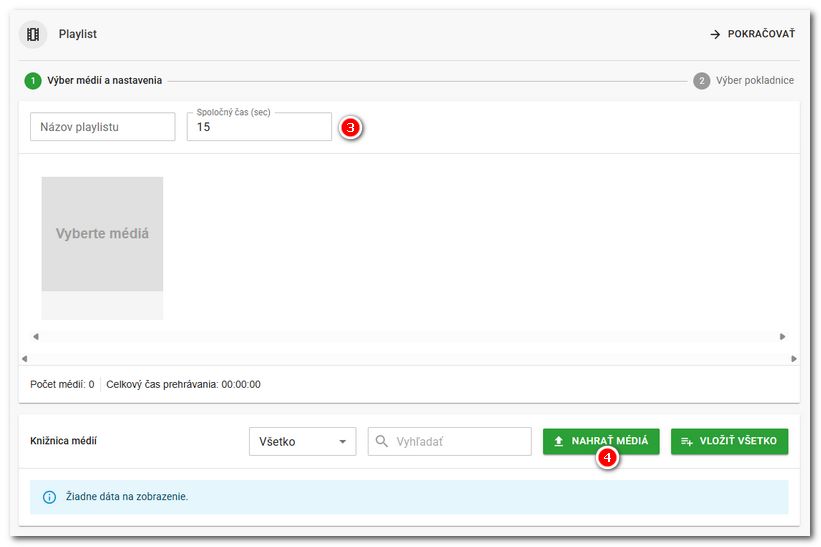Click the Spoločný čas (sec) field
This screenshot has width=821, height=547.
tap(259, 127)
